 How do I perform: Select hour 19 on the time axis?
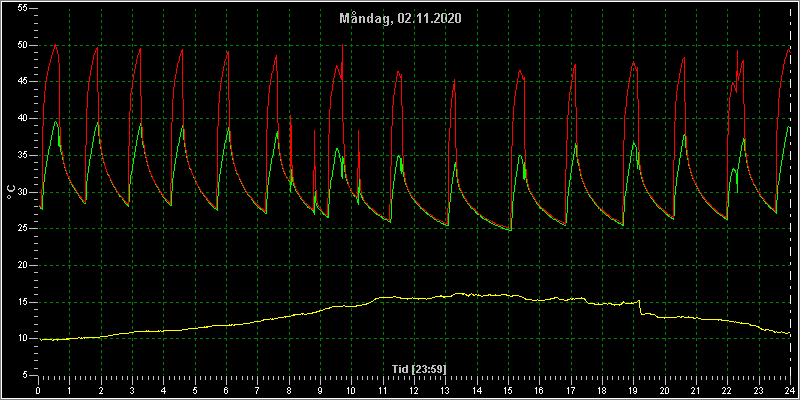tap(633, 390)
